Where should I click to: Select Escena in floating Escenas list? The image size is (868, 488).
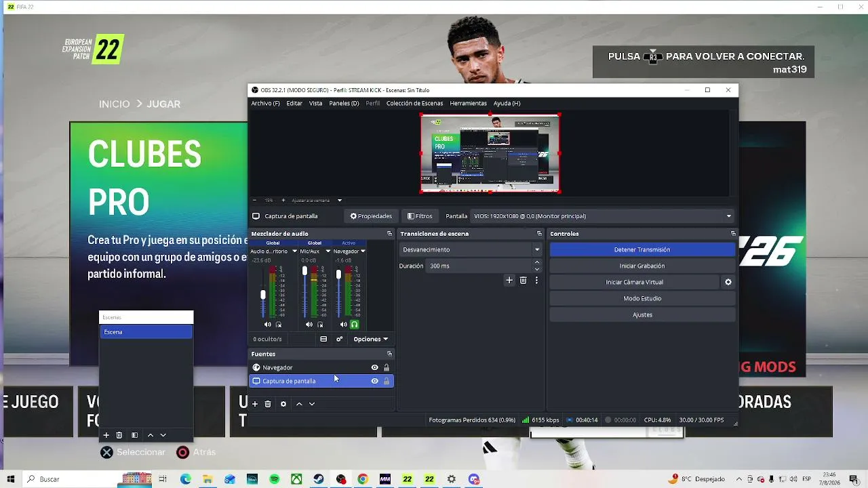click(x=146, y=332)
